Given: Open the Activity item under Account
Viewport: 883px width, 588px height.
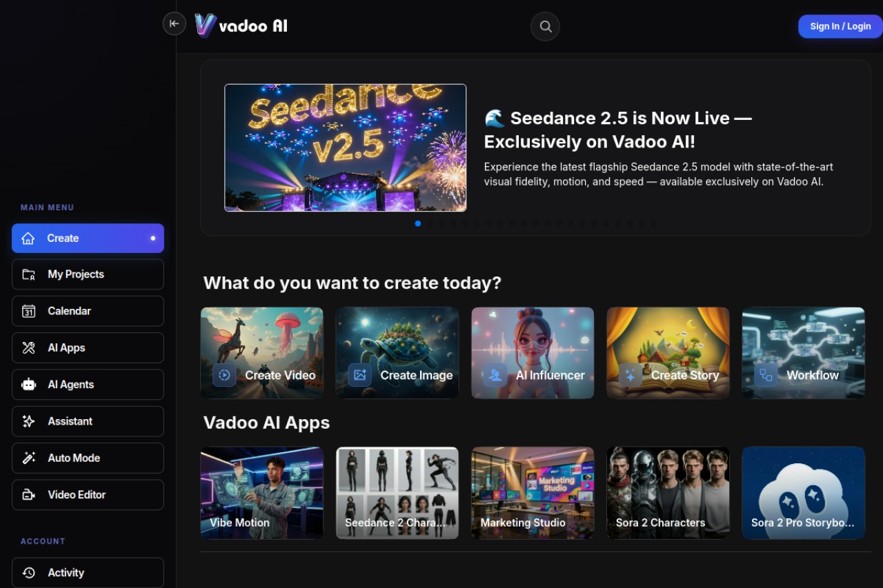Looking at the screenshot, I should (x=88, y=573).
